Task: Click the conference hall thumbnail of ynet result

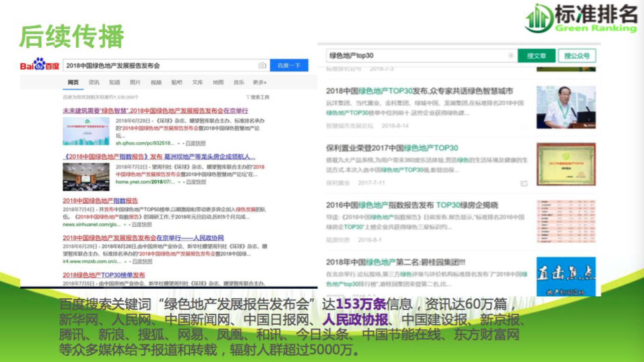Action: coord(86,177)
